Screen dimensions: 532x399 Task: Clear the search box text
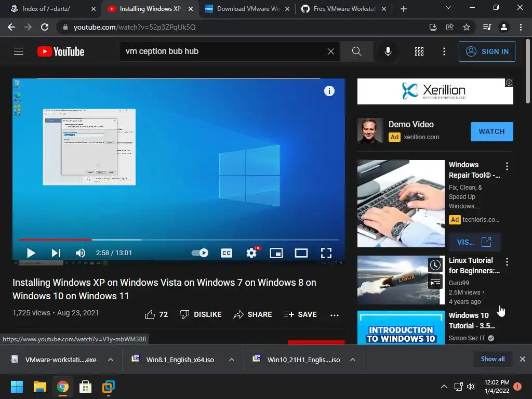click(x=331, y=51)
